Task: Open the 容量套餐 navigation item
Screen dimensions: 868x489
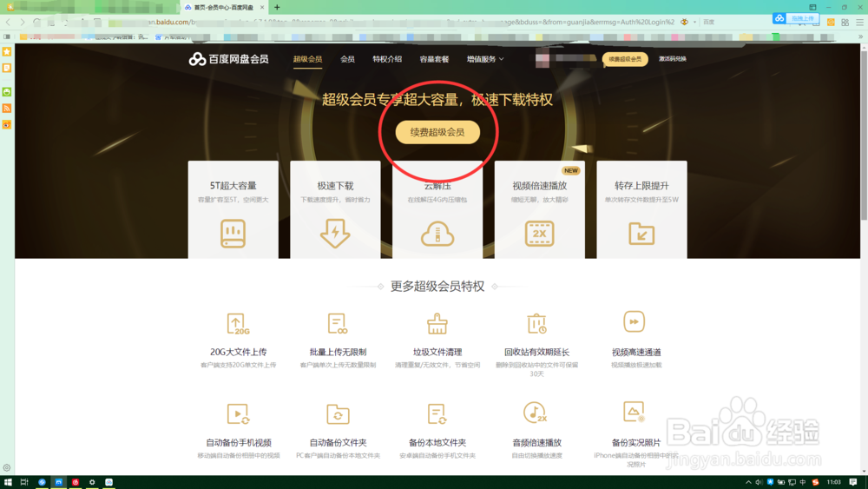Action: (434, 59)
